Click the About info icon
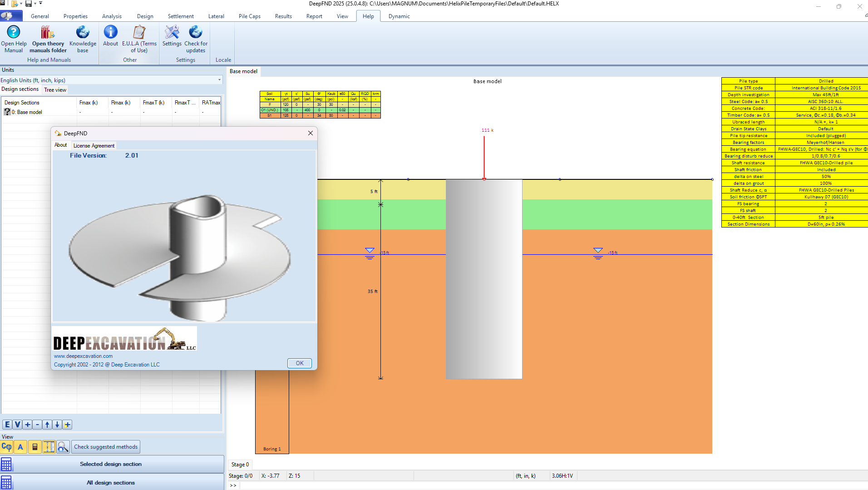868x490 pixels. [x=110, y=36]
